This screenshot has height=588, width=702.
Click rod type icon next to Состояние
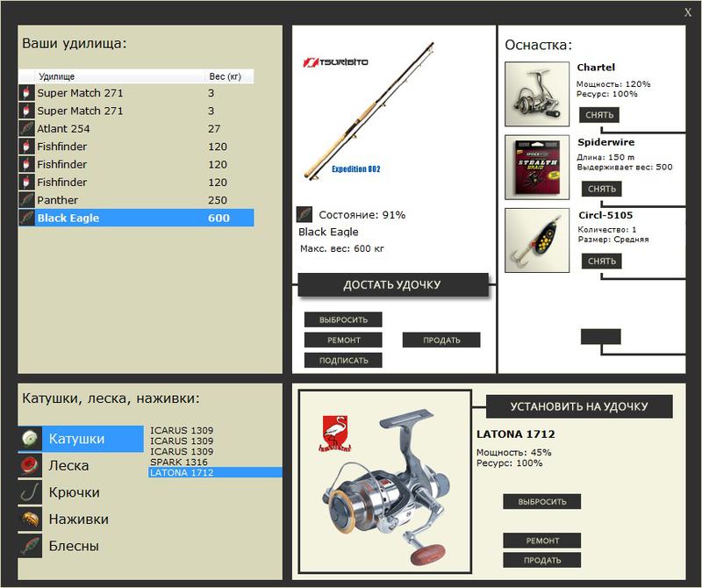304,214
